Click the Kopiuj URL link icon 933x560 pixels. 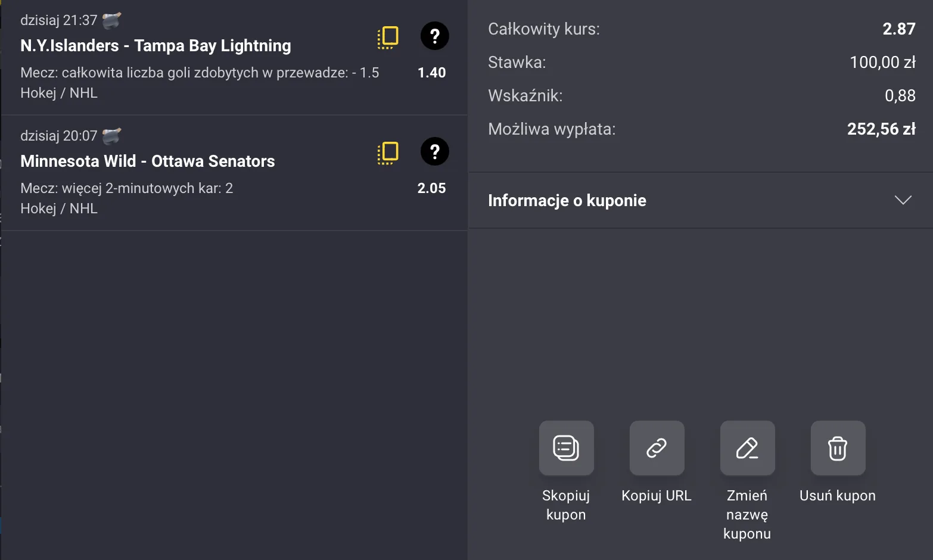[657, 448]
